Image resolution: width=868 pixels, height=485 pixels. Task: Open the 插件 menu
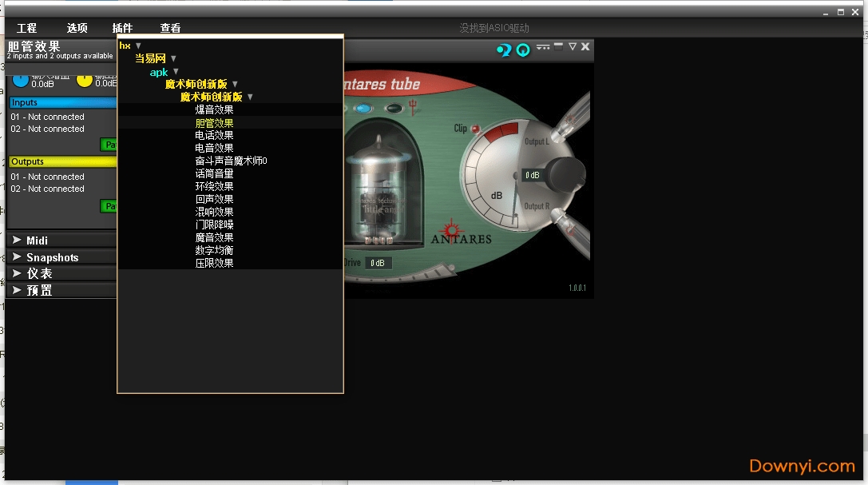(x=122, y=28)
